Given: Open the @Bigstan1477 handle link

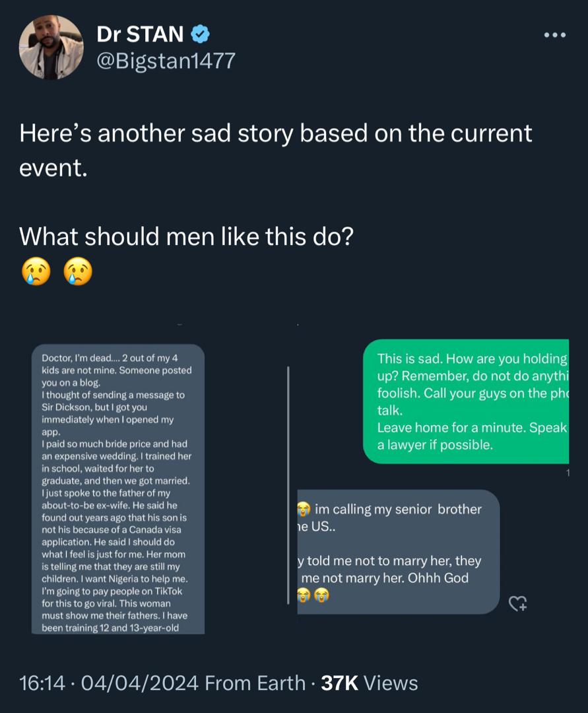Looking at the screenshot, I should point(166,61).
